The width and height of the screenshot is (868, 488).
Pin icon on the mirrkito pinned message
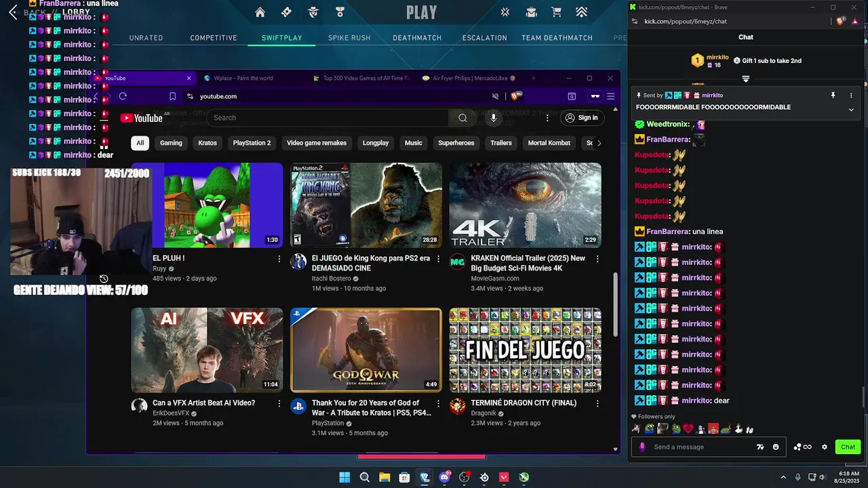[x=833, y=96]
